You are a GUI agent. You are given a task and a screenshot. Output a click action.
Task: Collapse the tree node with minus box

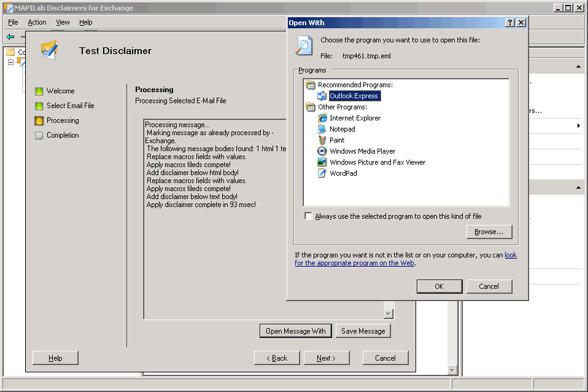(x=10, y=62)
